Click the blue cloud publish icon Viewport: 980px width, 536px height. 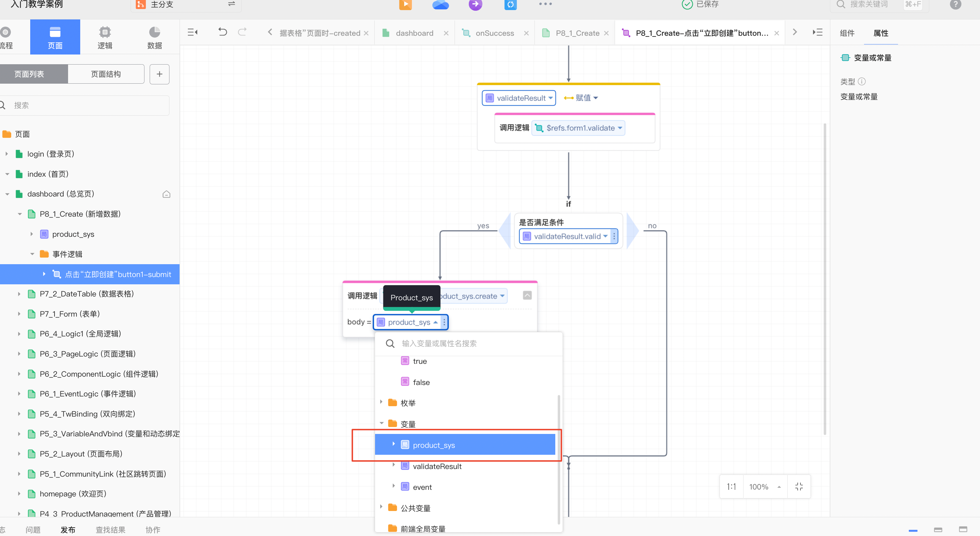pyautogui.click(x=441, y=5)
